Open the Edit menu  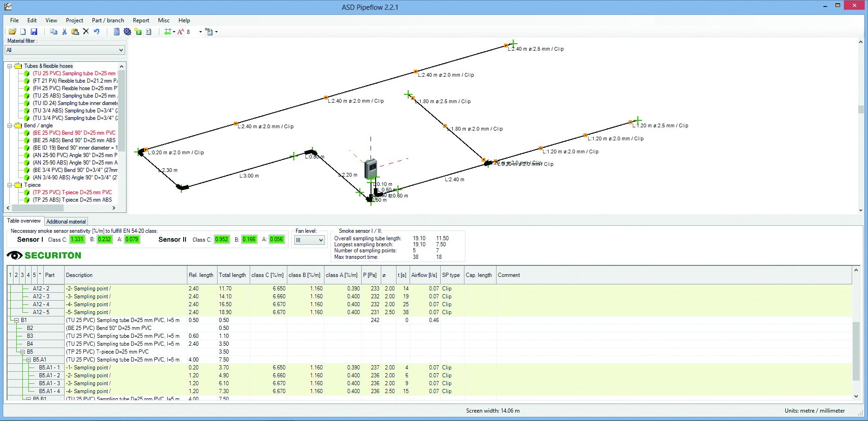[32, 20]
